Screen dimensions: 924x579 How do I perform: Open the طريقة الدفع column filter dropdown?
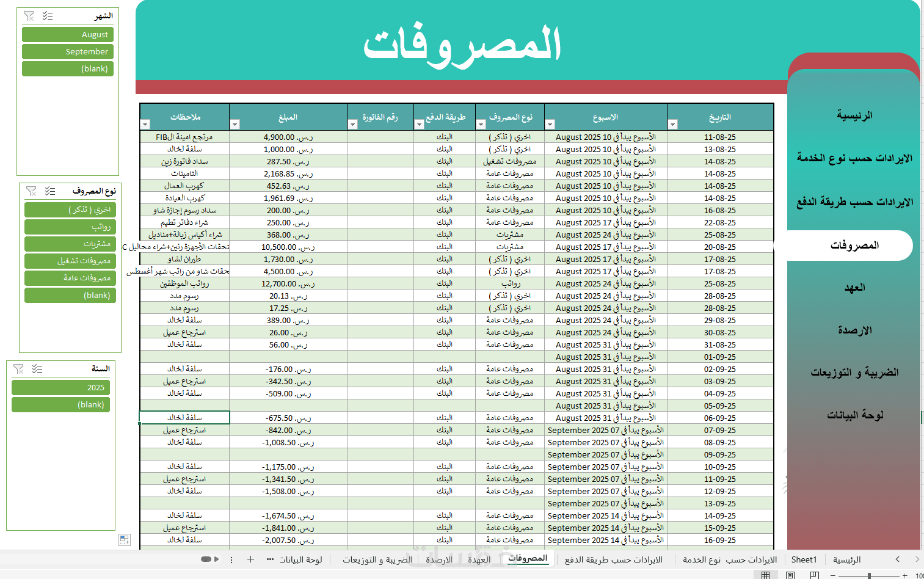click(x=419, y=124)
